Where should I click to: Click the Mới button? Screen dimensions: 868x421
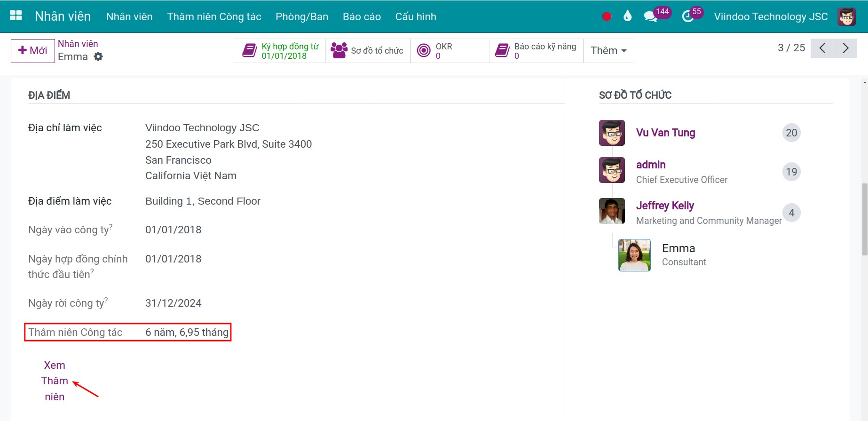pyautogui.click(x=33, y=51)
